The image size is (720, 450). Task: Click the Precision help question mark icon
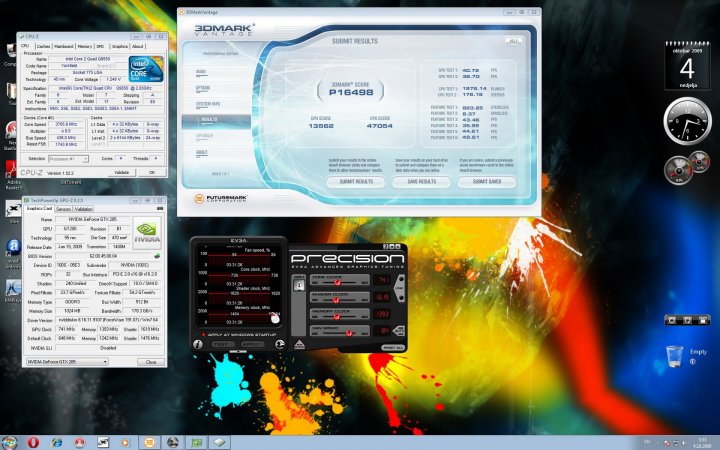click(x=385, y=247)
